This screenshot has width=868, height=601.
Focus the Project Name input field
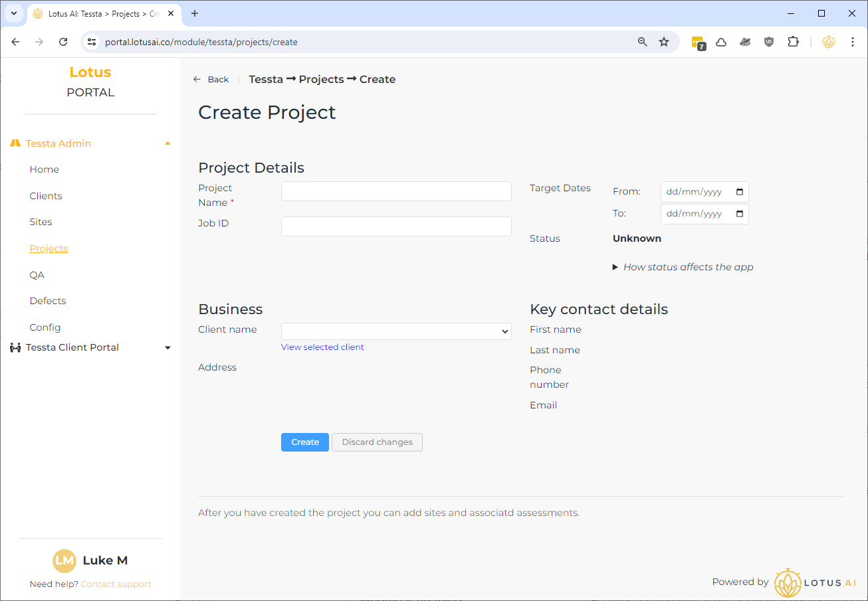[x=396, y=191]
